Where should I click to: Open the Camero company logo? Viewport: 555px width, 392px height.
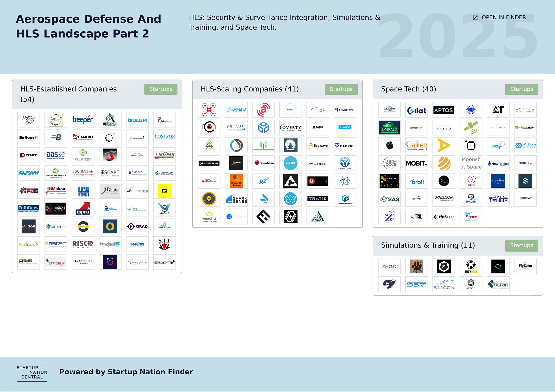tap(83, 137)
